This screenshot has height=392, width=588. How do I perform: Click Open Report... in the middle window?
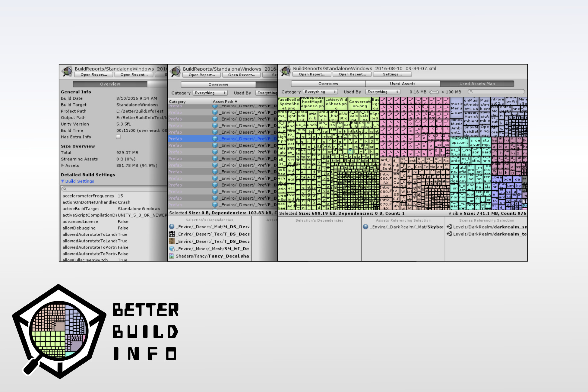[x=202, y=75]
